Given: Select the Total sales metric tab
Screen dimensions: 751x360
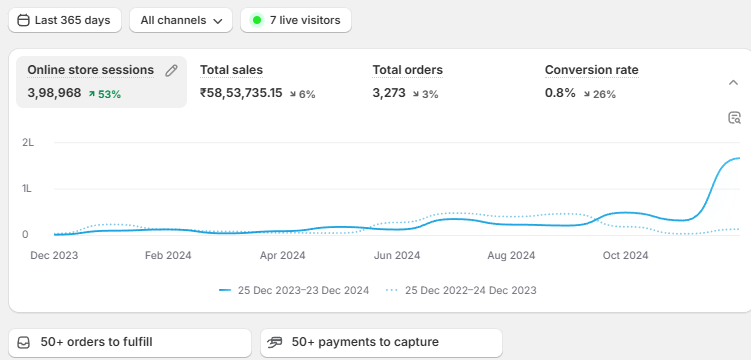Looking at the screenshot, I should point(258,82).
